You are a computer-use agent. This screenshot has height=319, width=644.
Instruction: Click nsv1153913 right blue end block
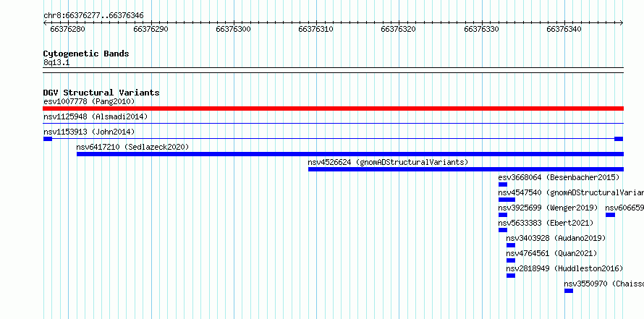(x=619, y=139)
